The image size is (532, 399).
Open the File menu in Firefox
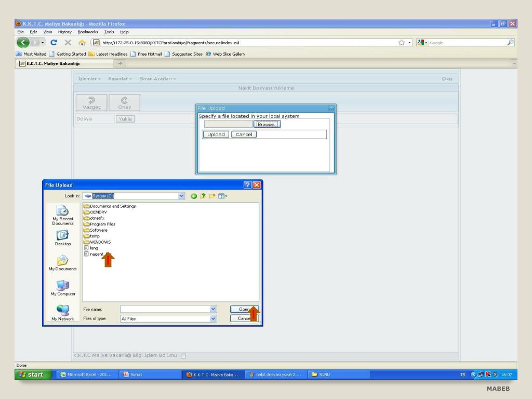click(x=20, y=32)
